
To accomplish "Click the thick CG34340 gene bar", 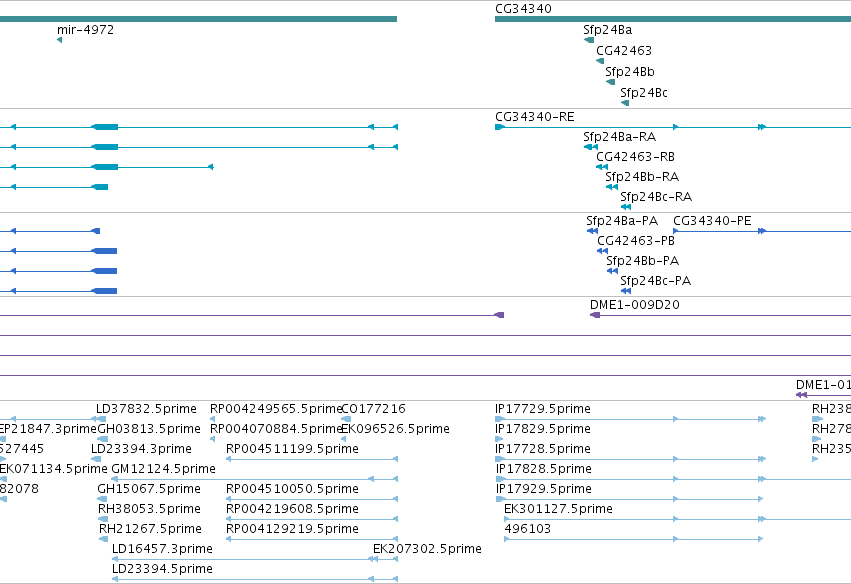I will [673, 20].
